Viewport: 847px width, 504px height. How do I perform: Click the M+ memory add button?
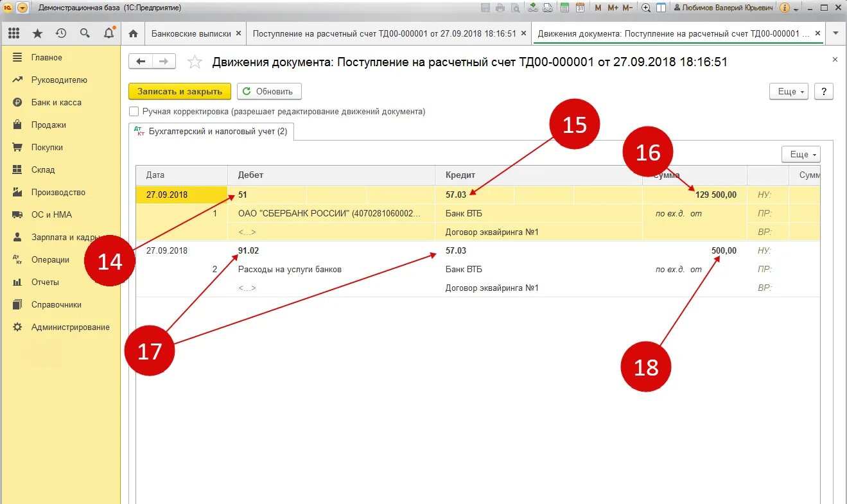point(613,8)
